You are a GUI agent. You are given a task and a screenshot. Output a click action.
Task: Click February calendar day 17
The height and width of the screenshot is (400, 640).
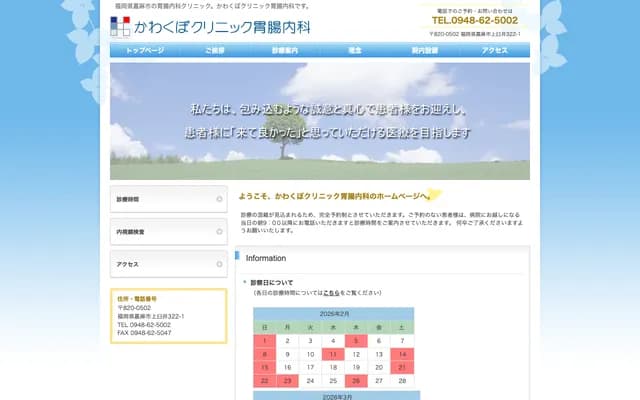[x=310, y=367]
